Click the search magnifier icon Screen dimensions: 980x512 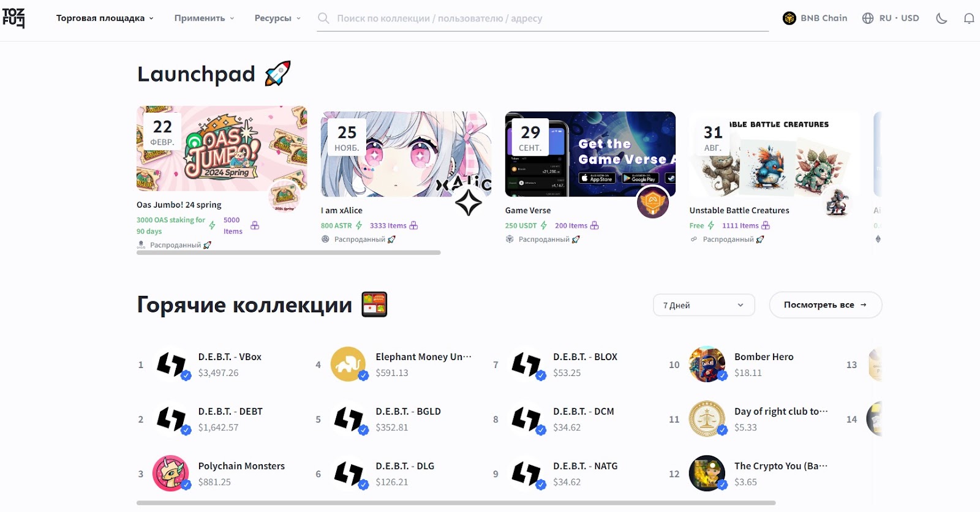(323, 18)
